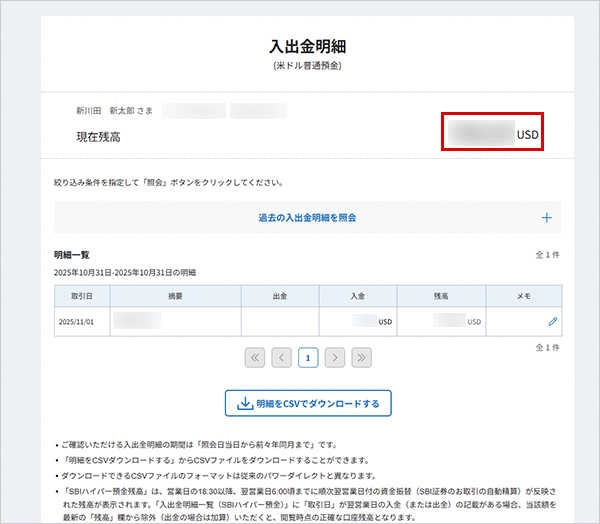Click the pencil memo edit icon
The width and height of the screenshot is (600, 524).
(553, 322)
